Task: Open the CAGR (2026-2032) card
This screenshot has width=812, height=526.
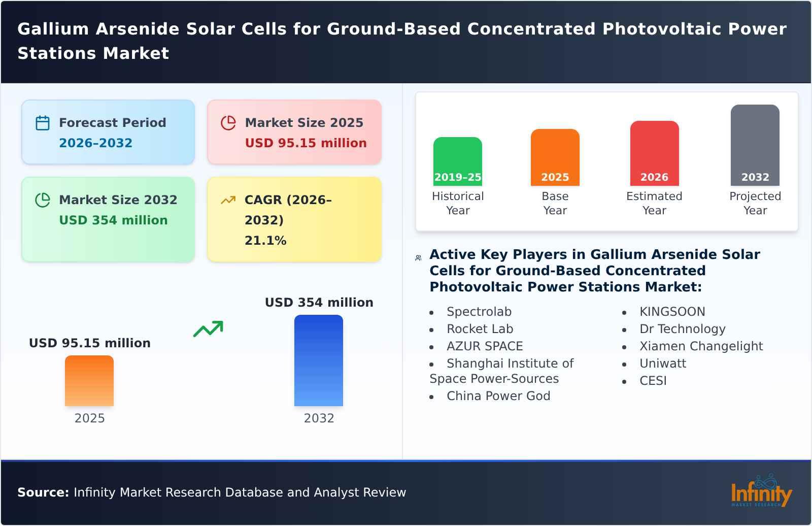Action: 294,219
